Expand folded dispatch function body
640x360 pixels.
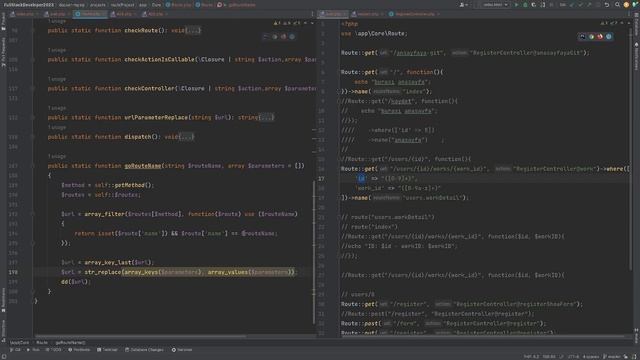pyautogui.click(x=187, y=137)
